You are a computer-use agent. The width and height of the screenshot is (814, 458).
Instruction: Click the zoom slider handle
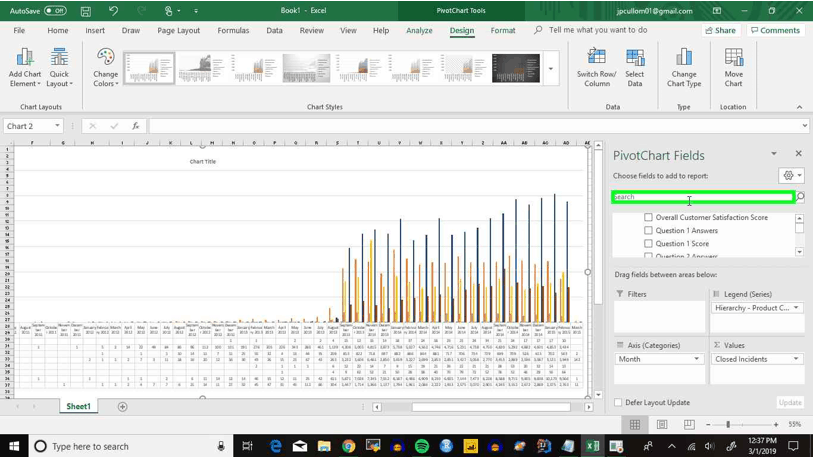point(728,425)
